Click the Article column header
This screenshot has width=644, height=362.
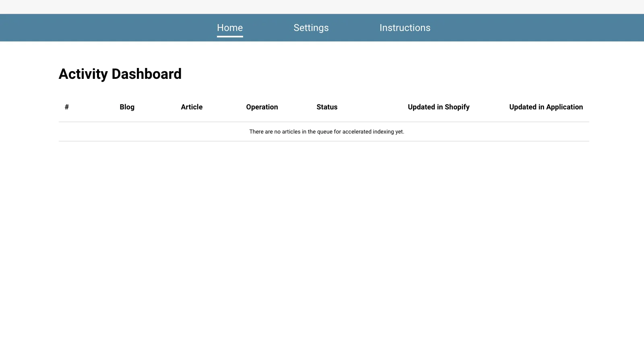(x=192, y=107)
